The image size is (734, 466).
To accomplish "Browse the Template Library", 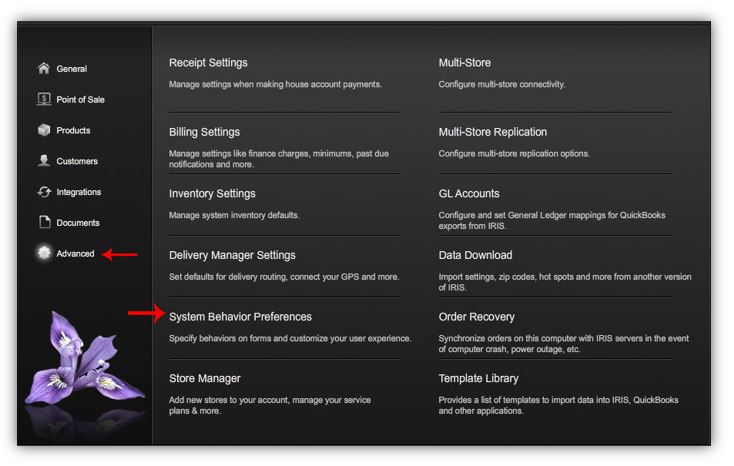I will point(478,379).
